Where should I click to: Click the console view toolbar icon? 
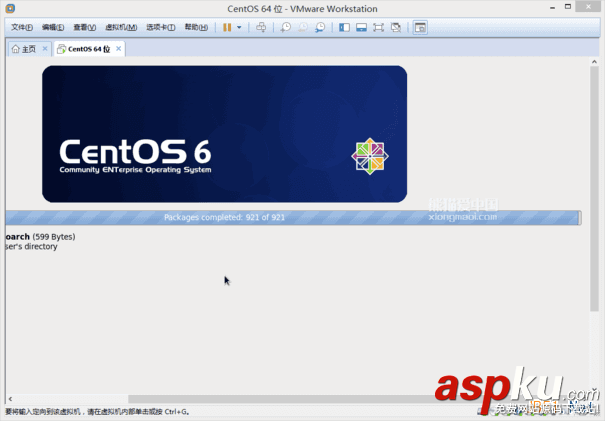click(x=420, y=27)
